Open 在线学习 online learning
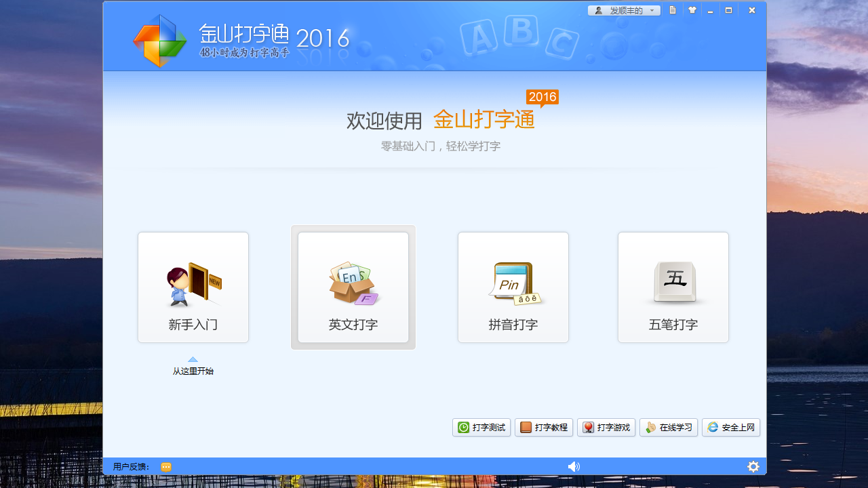868x488 pixels. point(669,427)
